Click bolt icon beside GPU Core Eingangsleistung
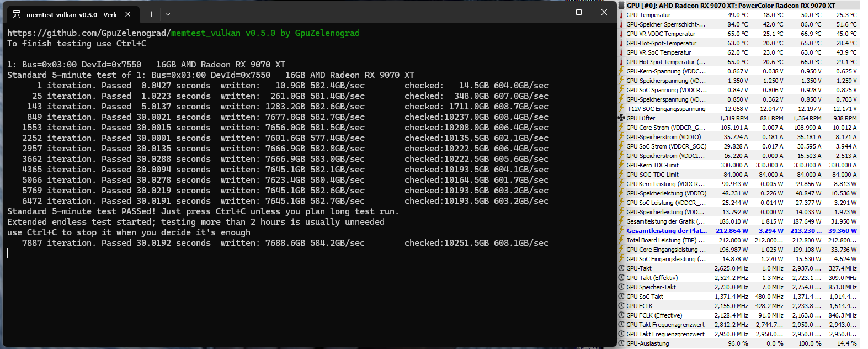The width and height of the screenshot is (868, 349). click(x=621, y=250)
